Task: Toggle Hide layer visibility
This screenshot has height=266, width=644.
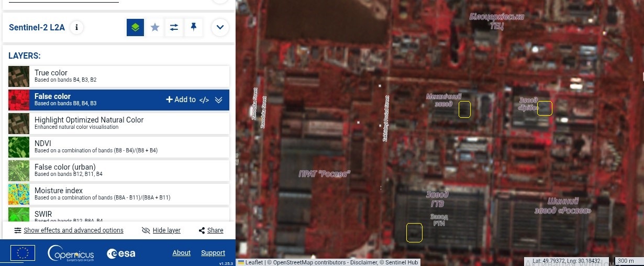Action: click(161, 230)
